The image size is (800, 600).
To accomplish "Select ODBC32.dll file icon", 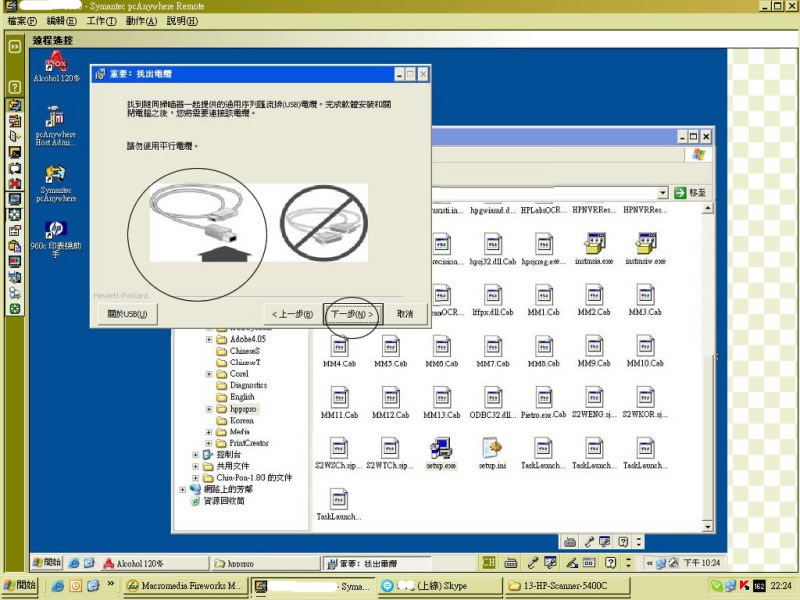I will point(492,403).
